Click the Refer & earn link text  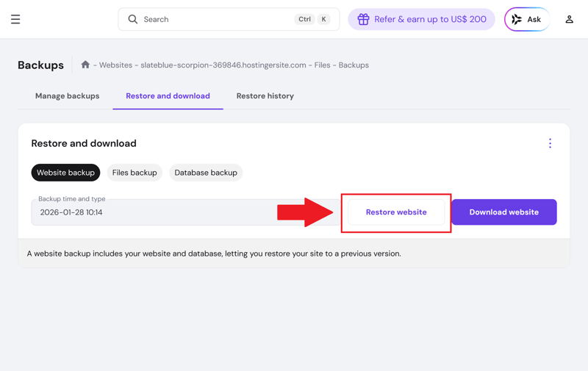pos(430,20)
